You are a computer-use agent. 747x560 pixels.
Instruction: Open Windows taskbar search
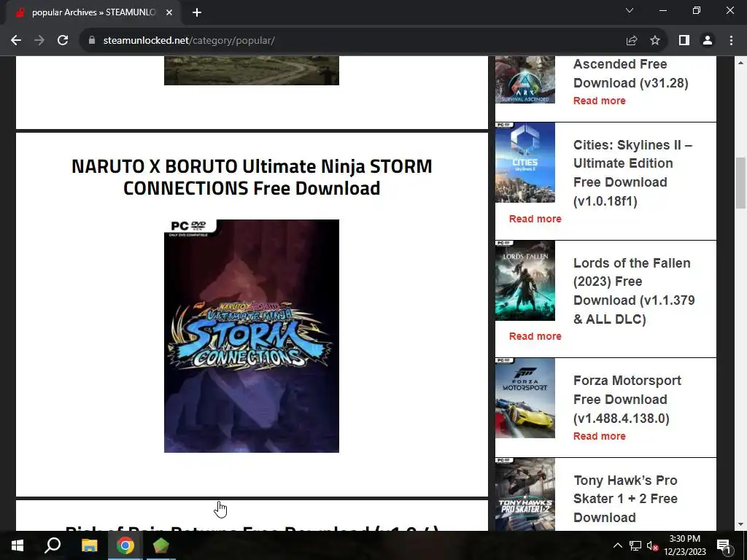tap(53, 545)
